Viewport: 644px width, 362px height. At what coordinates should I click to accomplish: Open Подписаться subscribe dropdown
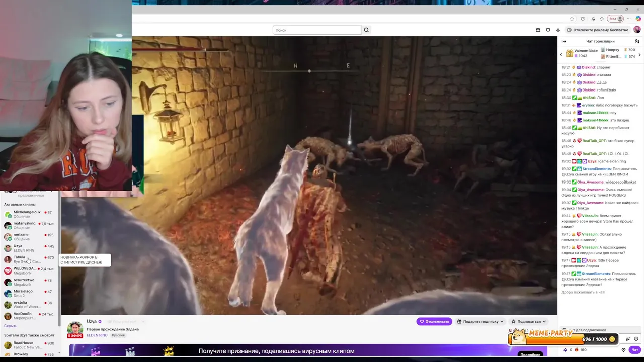point(529,321)
